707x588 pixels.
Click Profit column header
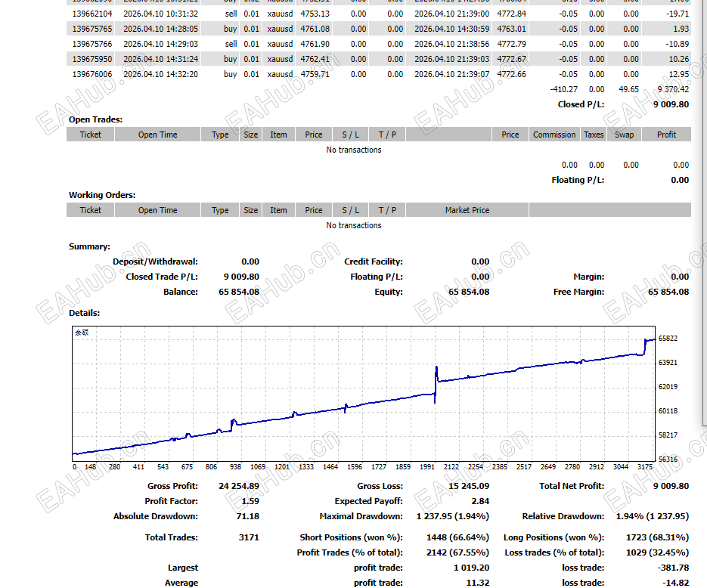(x=666, y=135)
